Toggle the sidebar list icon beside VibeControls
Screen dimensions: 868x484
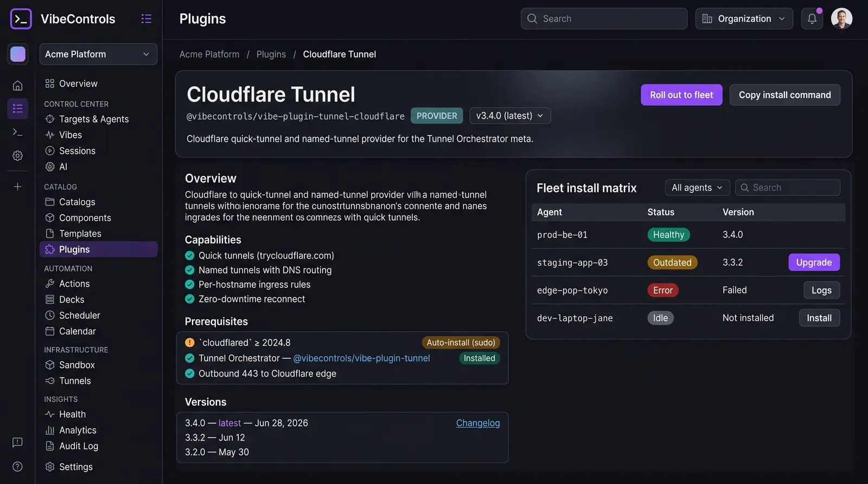[146, 19]
